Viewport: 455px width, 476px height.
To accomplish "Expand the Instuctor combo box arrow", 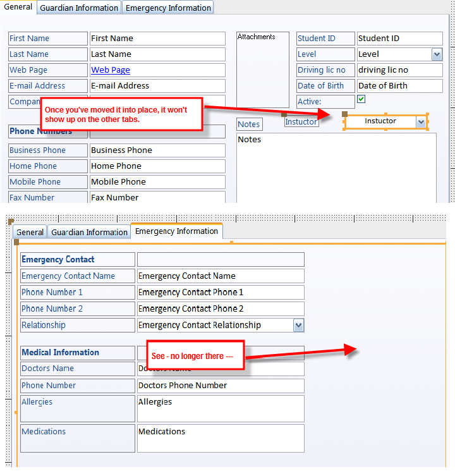I will coord(422,121).
